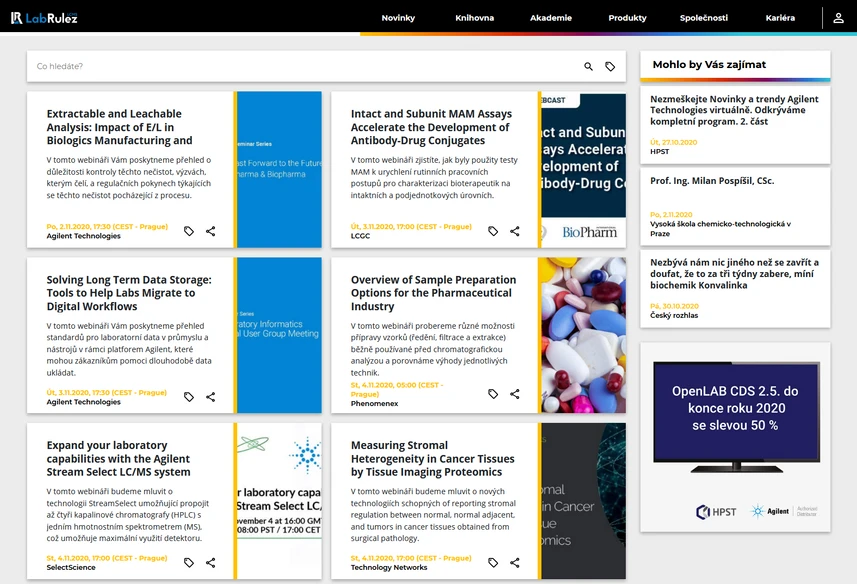Click the LabRulez logo
Viewport: 857px width, 584px height.
(x=44, y=18)
